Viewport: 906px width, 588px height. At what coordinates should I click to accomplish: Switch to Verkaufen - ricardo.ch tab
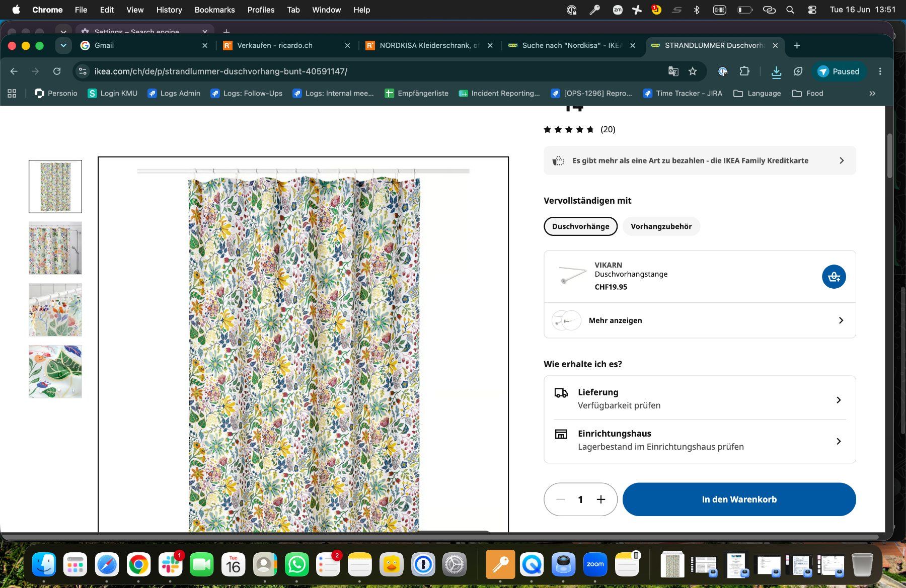pyautogui.click(x=286, y=45)
